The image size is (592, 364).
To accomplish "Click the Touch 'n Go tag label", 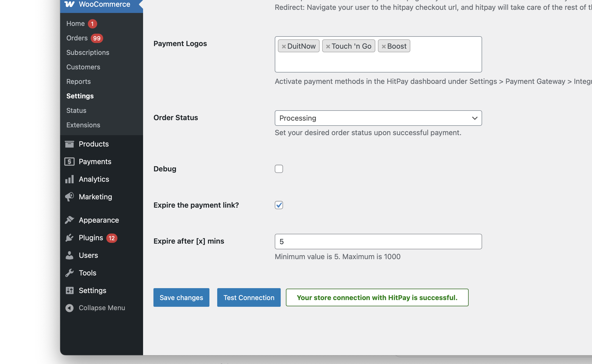I will 351,46.
